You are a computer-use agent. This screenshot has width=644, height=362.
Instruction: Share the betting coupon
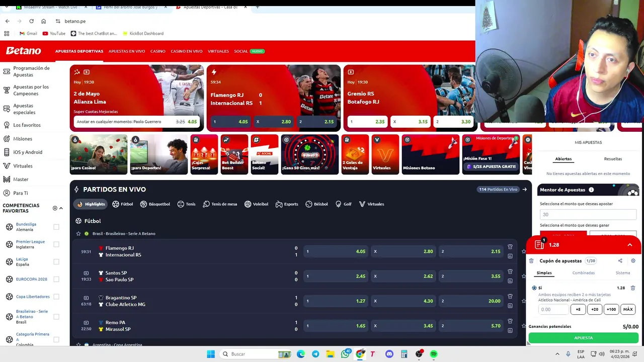[x=620, y=261]
